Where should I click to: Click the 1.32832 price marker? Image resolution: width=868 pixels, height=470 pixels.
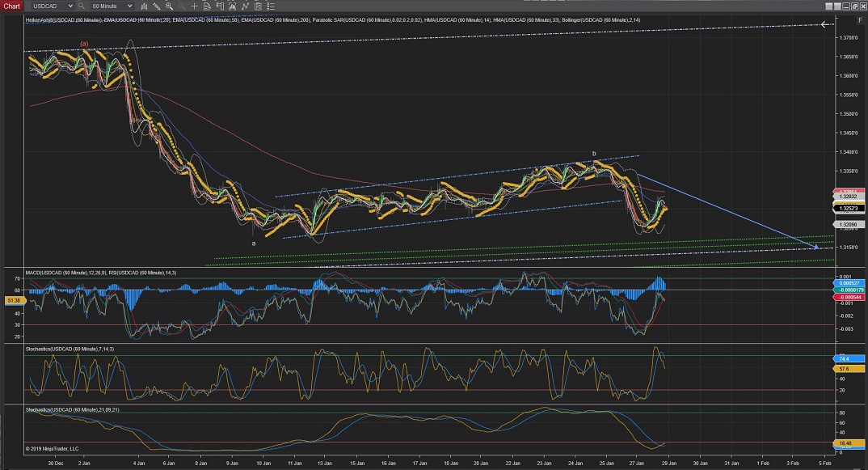tap(848, 197)
